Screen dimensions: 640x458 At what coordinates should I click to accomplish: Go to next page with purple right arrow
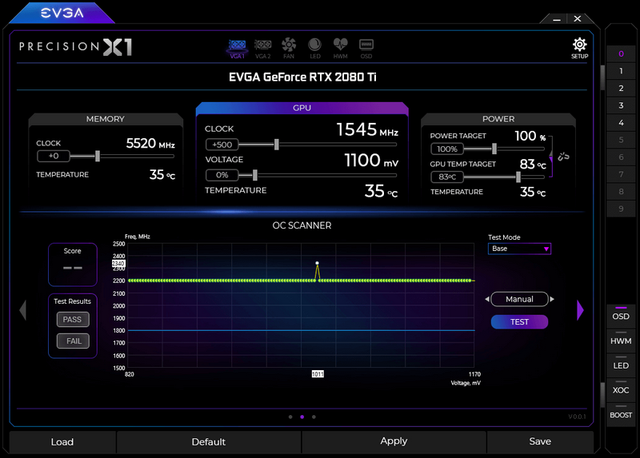click(x=580, y=310)
